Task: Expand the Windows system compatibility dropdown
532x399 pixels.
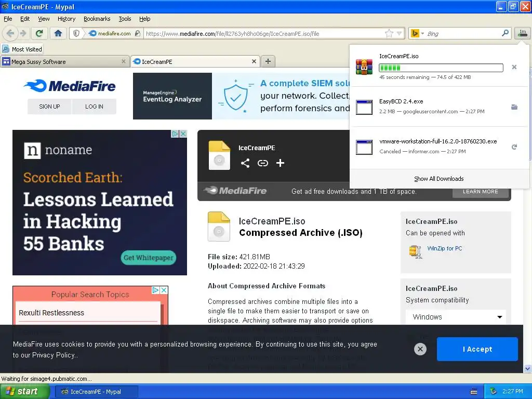Action: point(456,317)
